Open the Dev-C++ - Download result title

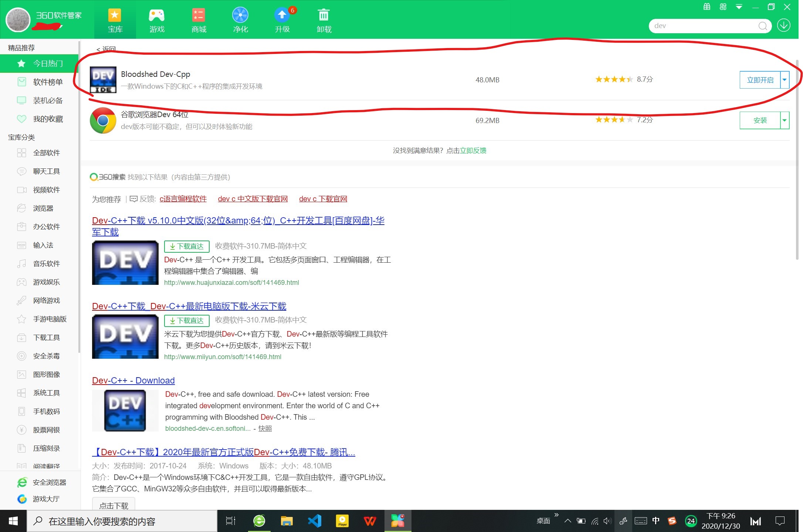[x=133, y=381]
